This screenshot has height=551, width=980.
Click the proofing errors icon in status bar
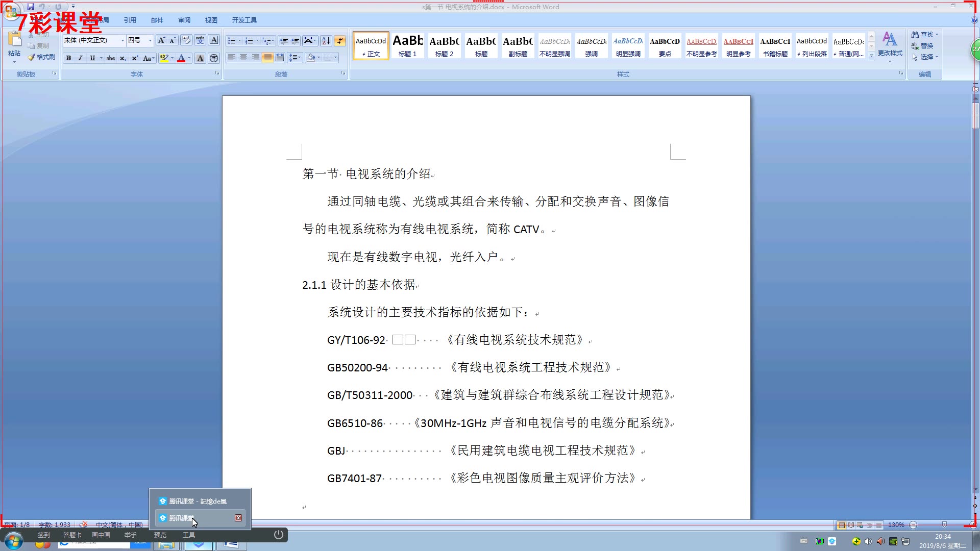click(84, 524)
